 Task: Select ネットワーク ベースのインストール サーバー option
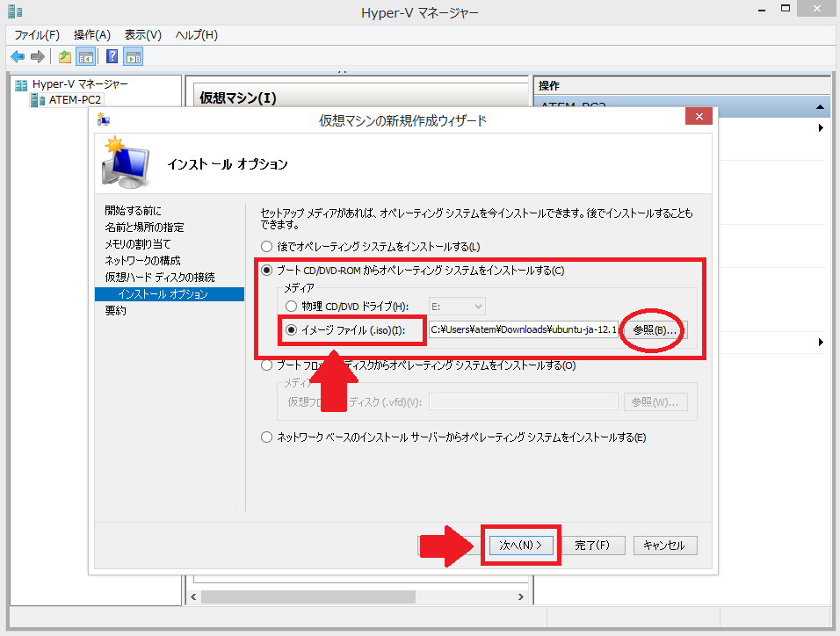pyautogui.click(x=267, y=437)
